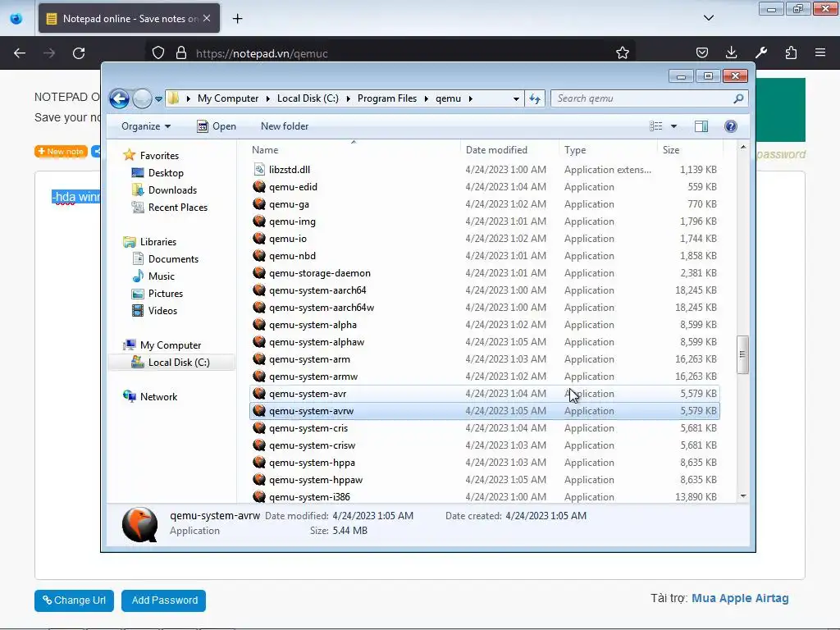The width and height of the screenshot is (840, 630).
Task: Open Mua Apple Airtag sponsor link
Action: tap(740, 598)
